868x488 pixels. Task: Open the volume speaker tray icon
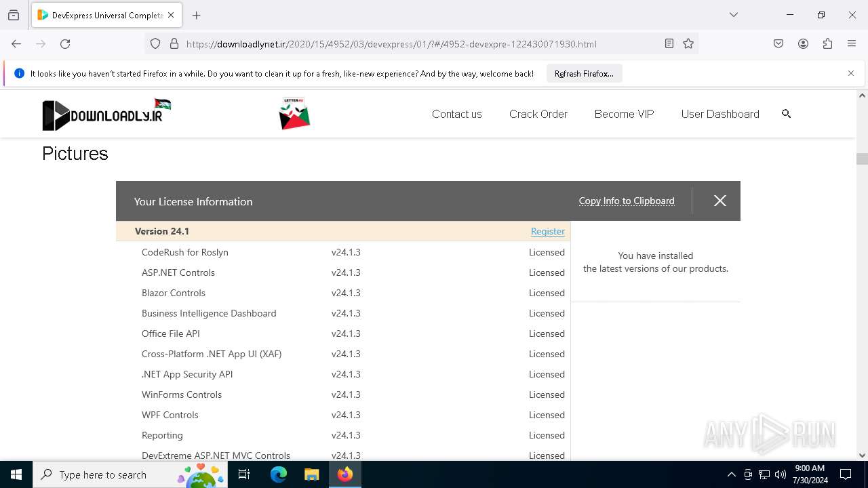[781, 474]
